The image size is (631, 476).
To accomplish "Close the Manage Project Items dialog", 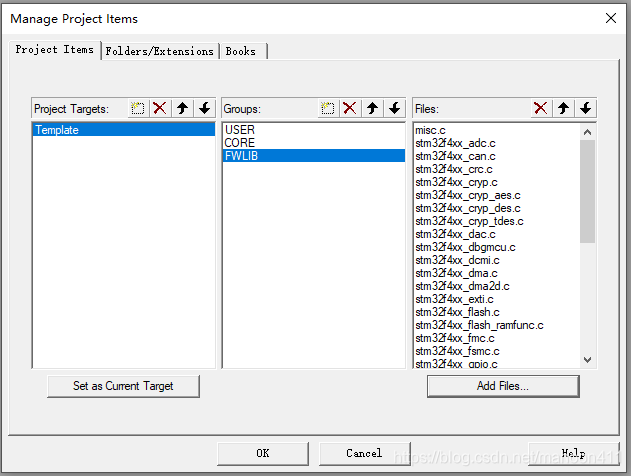I will (x=611, y=18).
